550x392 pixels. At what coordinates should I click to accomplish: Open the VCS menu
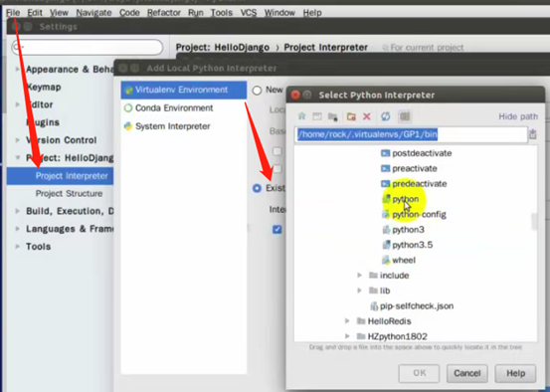point(249,13)
